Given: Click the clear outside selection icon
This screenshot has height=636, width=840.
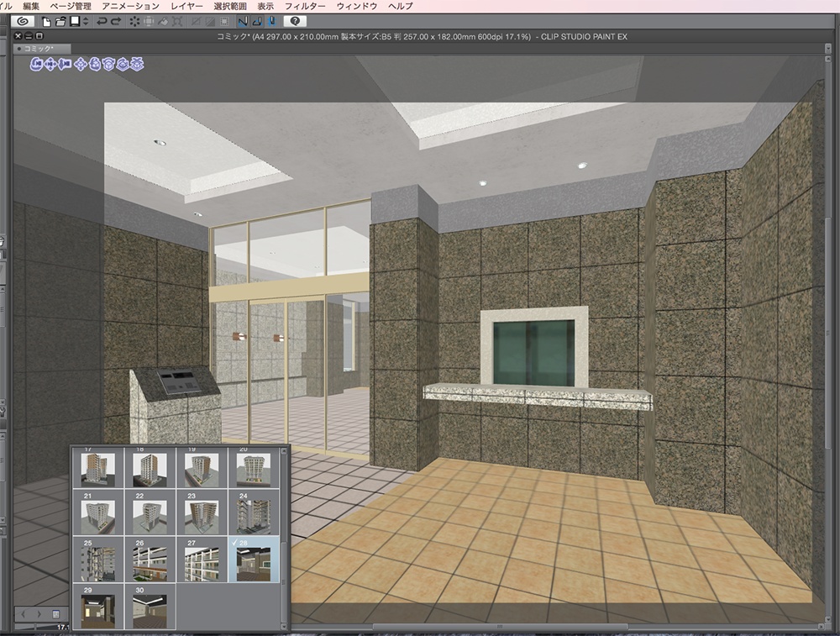Looking at the screenshot, I should click(x=149, y=22).
